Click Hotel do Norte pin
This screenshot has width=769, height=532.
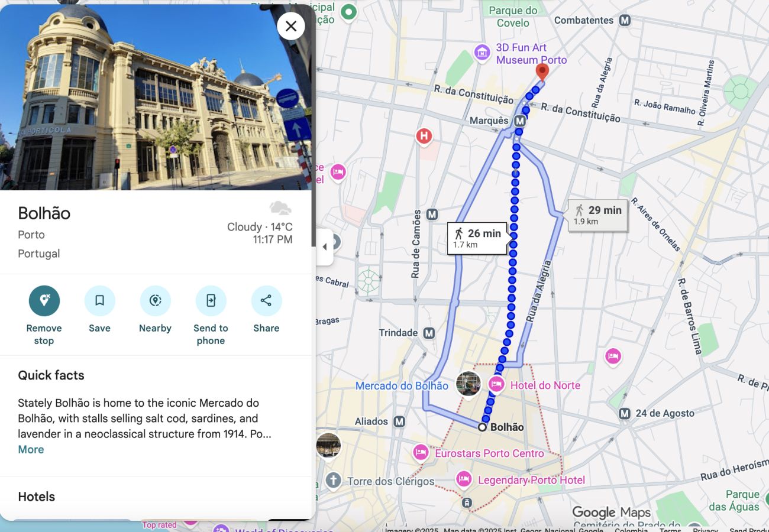click(x=496, y=385)
